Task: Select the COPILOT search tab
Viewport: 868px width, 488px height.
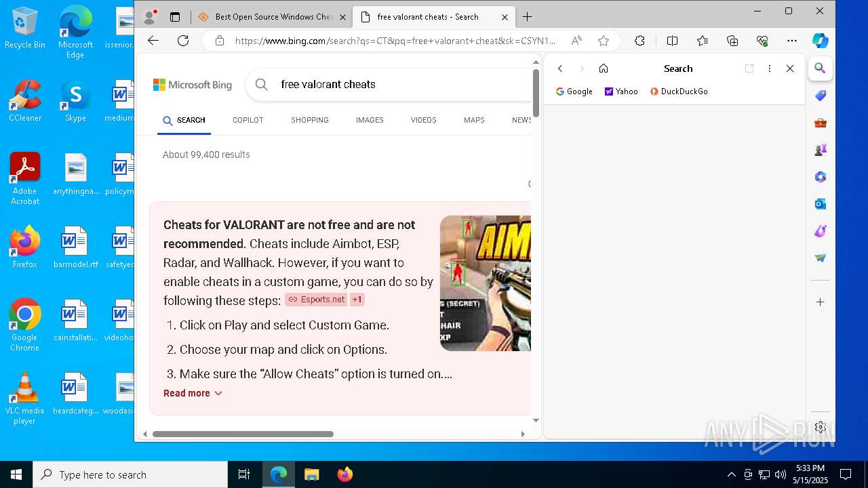Action: coord(248,120)
